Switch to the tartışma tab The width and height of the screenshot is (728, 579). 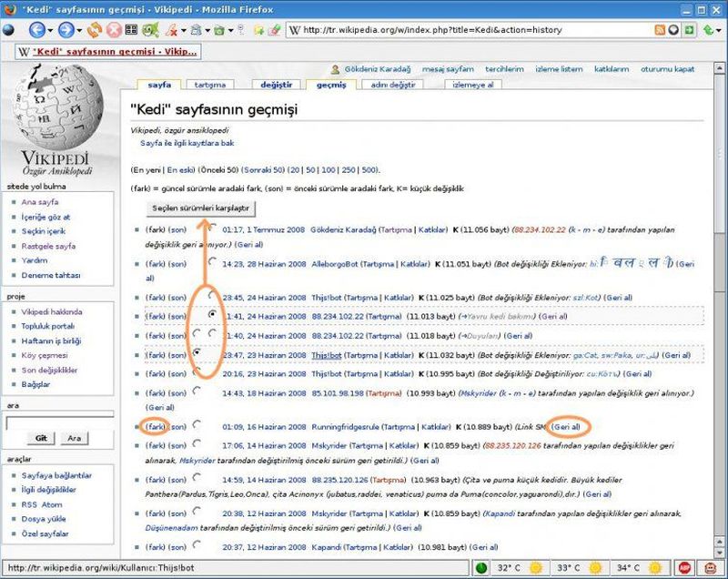(209, 85)
